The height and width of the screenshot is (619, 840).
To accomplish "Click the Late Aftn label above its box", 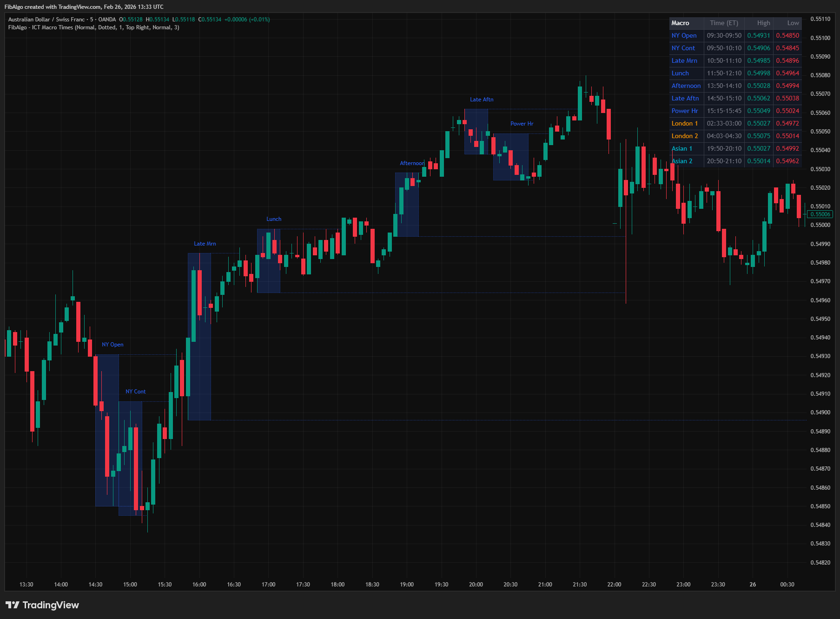I will click(481, 99).
